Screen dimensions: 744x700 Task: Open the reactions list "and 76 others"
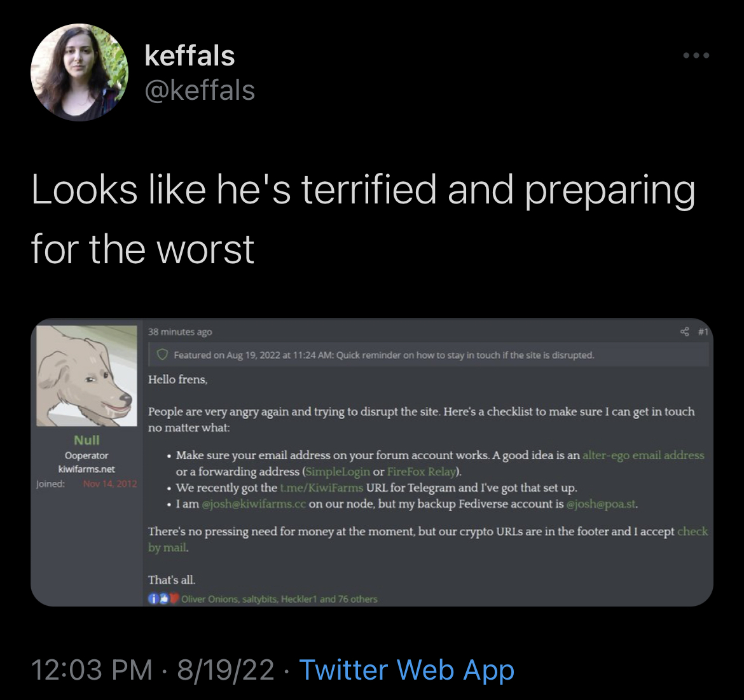[348, 599]
